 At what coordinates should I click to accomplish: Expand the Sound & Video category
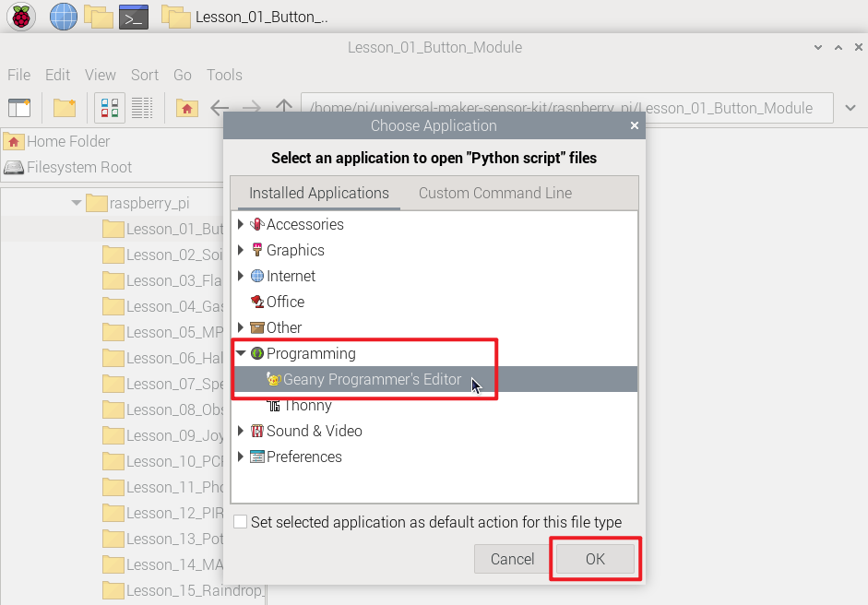[x=240, y=431]
